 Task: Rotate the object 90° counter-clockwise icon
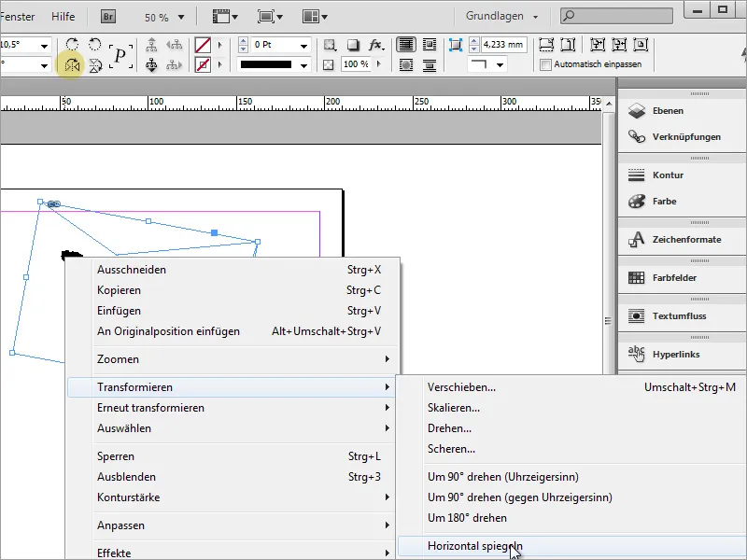(95, 44)
